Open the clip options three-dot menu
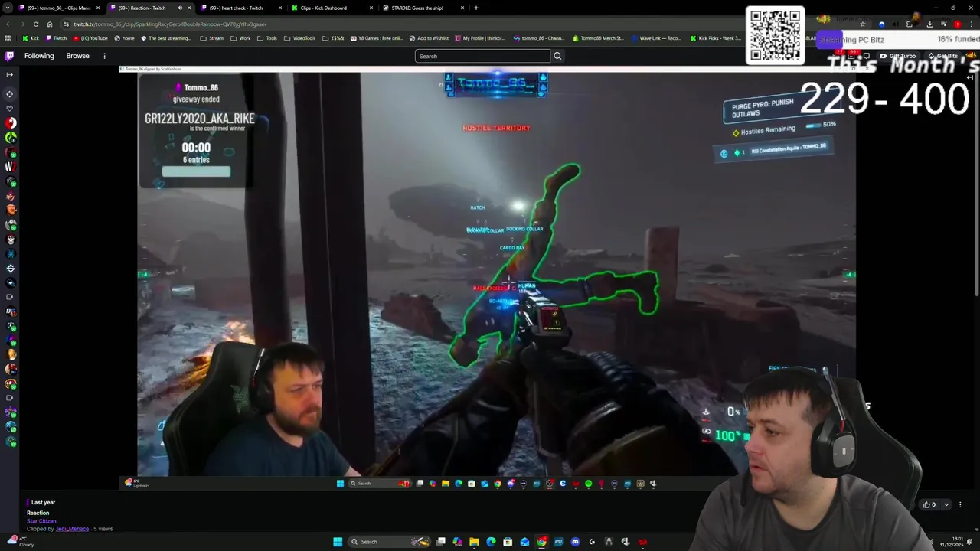This screenshot has width=980, height=551. [960, 504]
